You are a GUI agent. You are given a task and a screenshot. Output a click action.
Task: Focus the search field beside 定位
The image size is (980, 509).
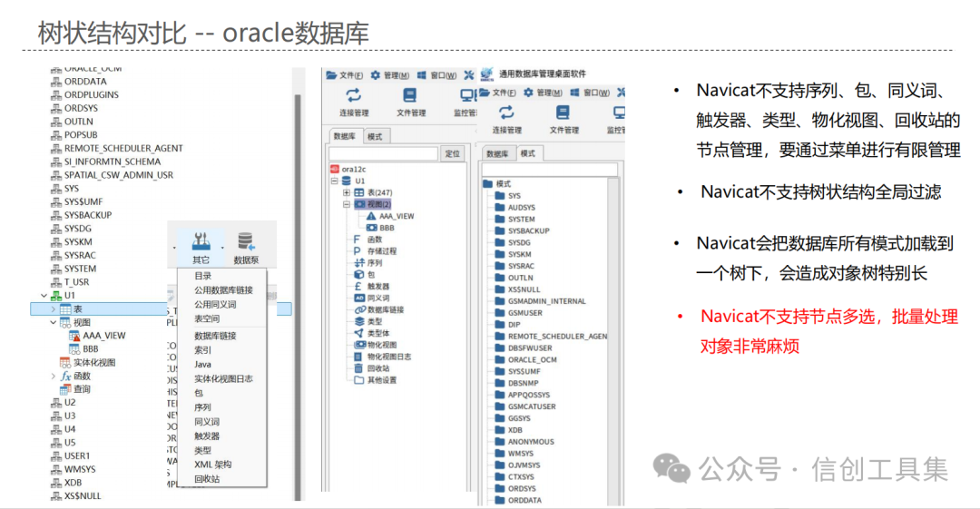(x=384, y=154)
